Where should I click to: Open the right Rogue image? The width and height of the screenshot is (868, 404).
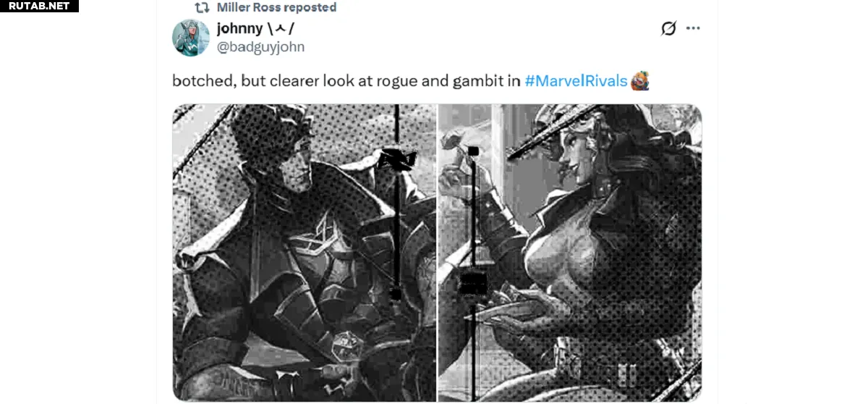tap(570, 253)
